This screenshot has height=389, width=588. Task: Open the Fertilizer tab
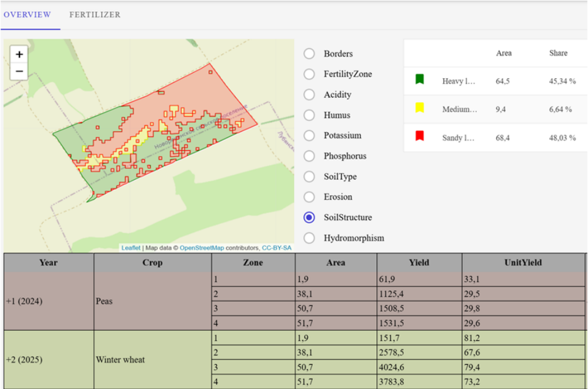[95, 15]
